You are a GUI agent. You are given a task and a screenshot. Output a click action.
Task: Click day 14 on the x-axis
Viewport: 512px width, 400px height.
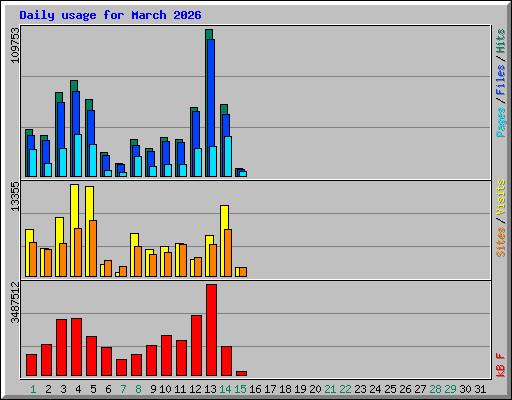pyautogui.click(x=225, y=389)
